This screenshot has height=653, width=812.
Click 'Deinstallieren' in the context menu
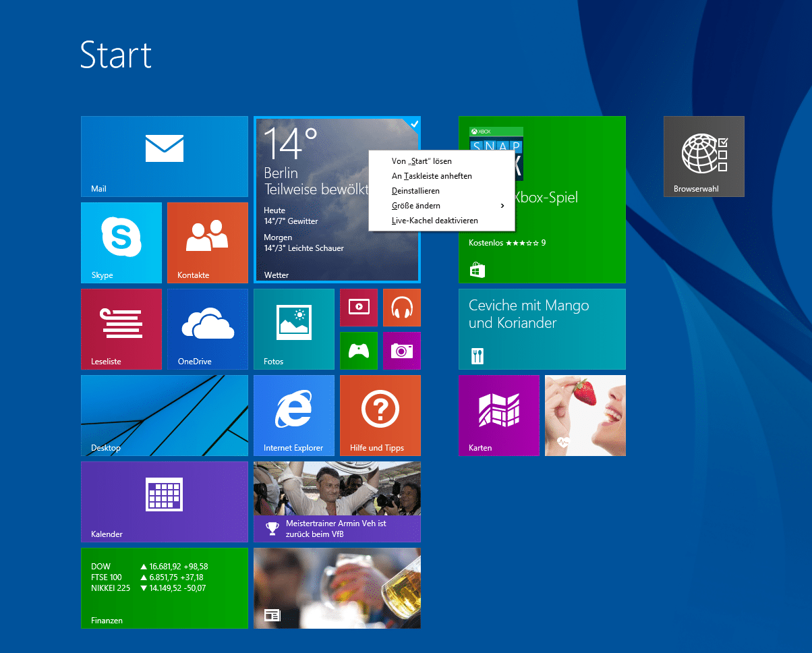[442, 191]
